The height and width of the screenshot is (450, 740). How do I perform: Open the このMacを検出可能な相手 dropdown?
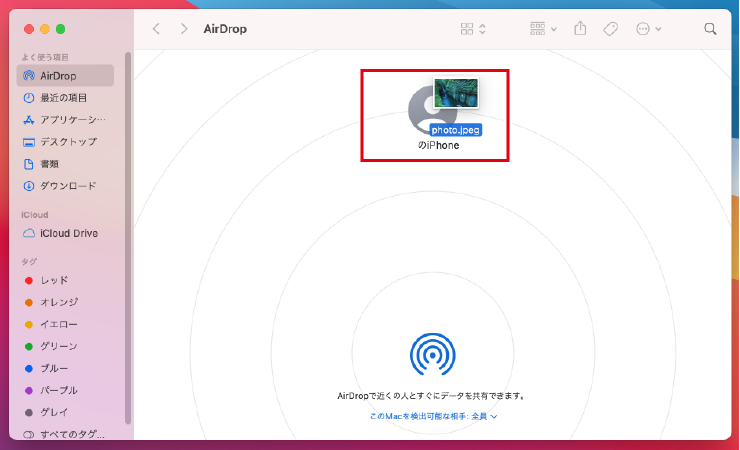tap(433, 416)
